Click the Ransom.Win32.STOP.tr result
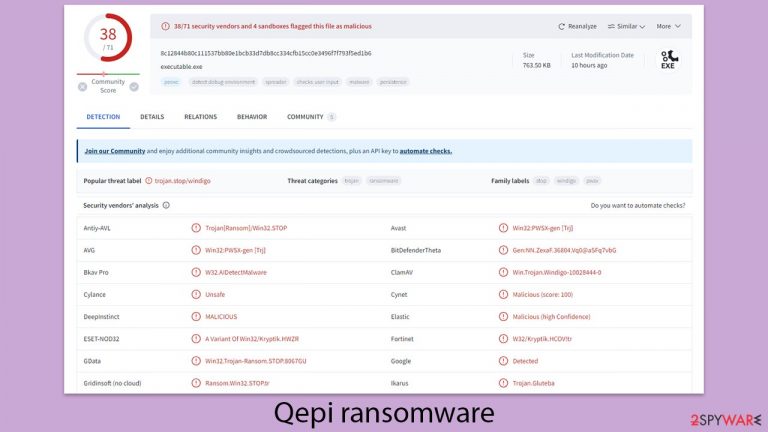The width and height of the screenshot is (768, 432). [237, 383]
